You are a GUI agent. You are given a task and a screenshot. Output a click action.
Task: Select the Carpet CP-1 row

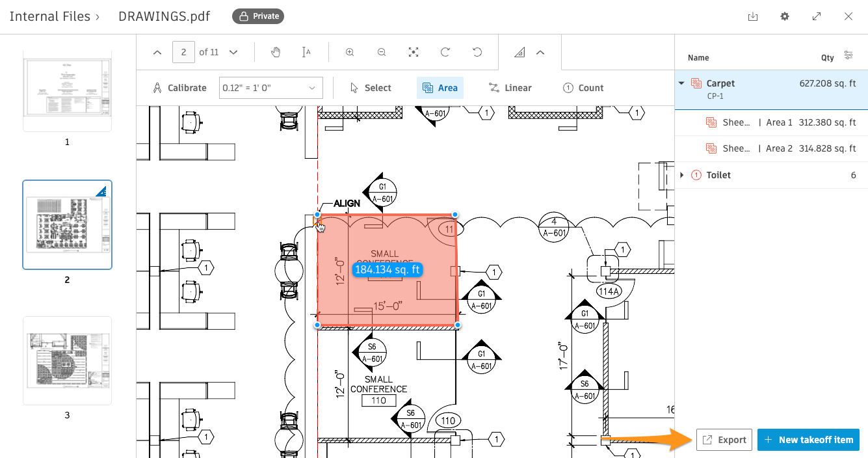pyautogui.click(x=771, y=90)
